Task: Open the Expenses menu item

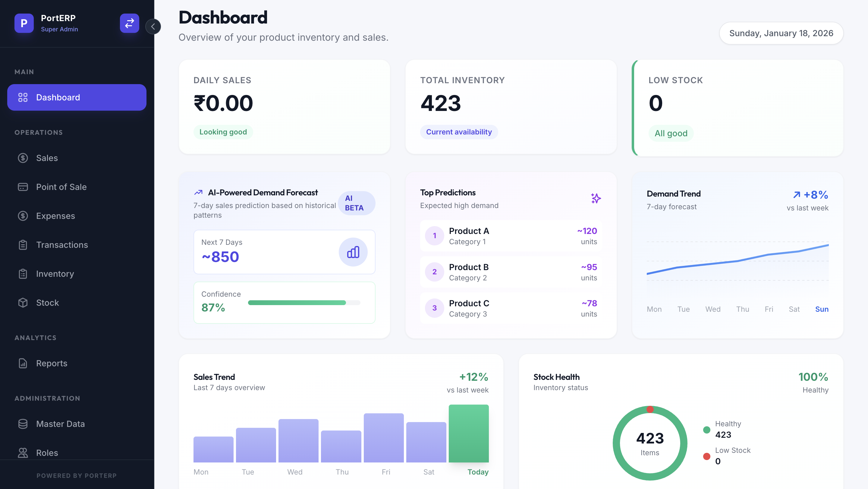Action: coord(77,216)
